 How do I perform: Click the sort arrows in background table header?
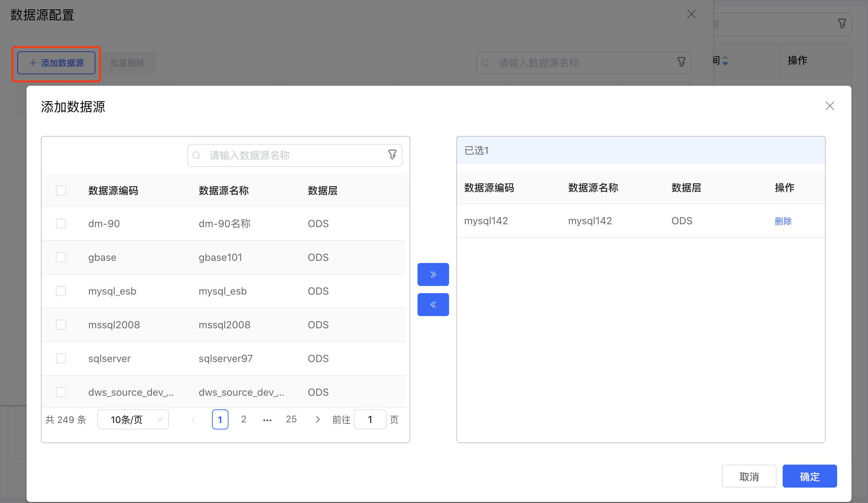click(x=725, y=60)
